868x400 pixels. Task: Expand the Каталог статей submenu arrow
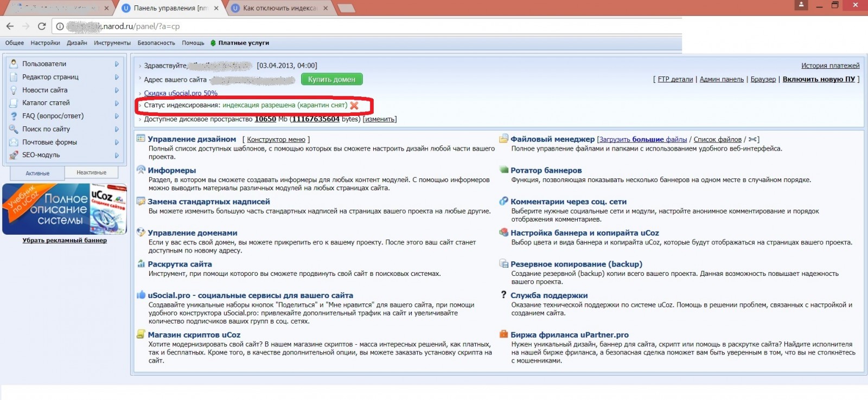[117, 103]
